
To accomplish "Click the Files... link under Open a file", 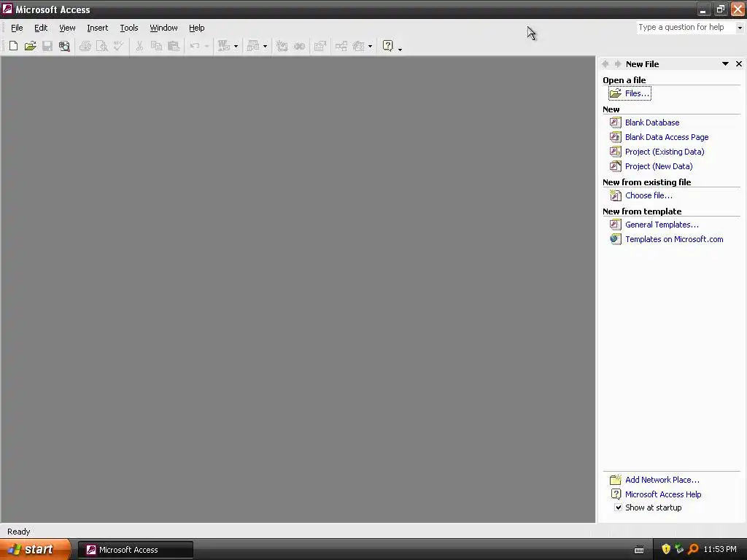I will pos(637,93).
